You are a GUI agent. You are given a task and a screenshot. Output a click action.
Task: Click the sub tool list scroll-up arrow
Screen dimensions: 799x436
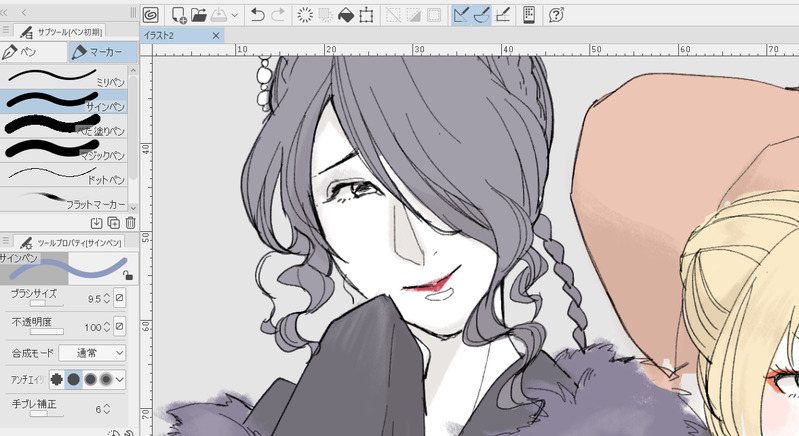point(133,70)
